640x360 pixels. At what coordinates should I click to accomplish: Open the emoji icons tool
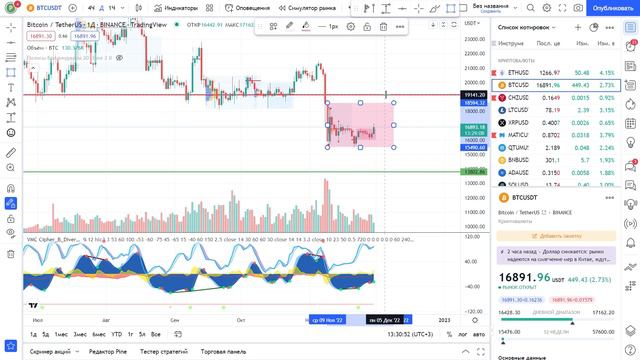[x=11, y=133]
